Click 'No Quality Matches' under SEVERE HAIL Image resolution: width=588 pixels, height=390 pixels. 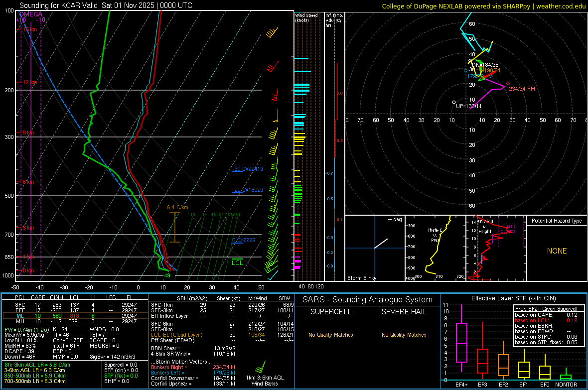click(404, 335)
